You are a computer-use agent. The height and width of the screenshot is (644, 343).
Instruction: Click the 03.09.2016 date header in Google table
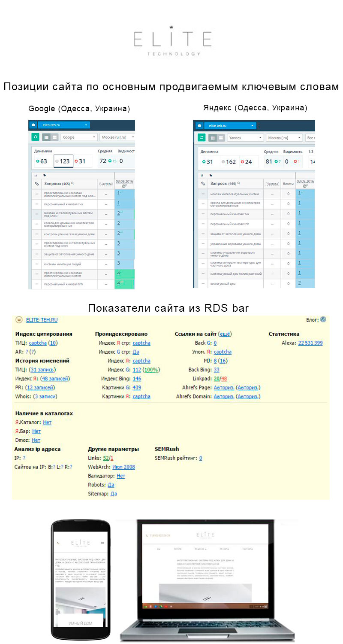[x=125, y=182]
